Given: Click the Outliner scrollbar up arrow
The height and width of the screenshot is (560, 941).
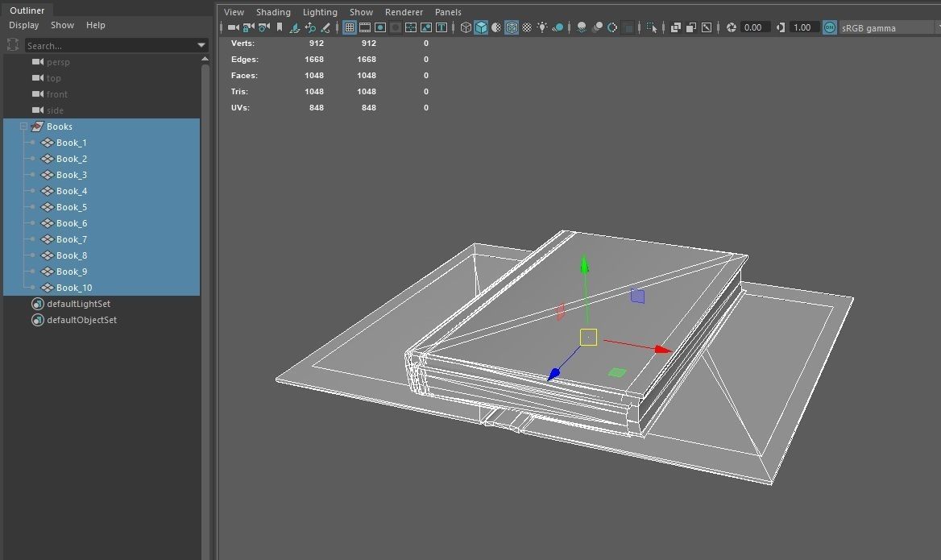Looking at the screenshot, I should (205, 59).
